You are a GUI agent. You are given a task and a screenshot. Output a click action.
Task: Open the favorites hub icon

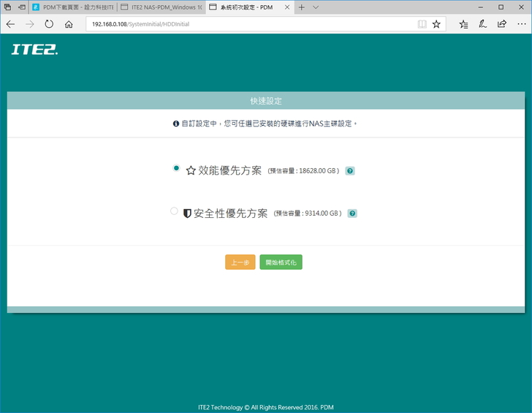point(463,24)
